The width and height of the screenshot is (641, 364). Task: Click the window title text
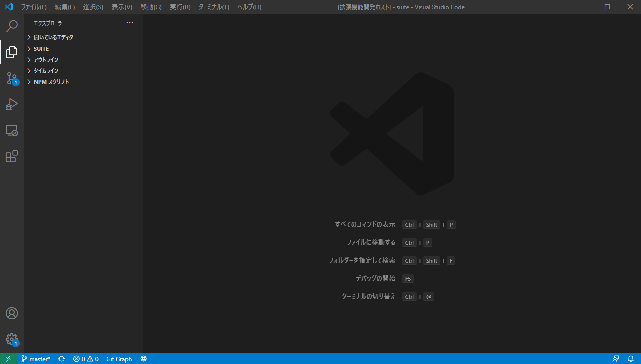[x=401, y=7]
